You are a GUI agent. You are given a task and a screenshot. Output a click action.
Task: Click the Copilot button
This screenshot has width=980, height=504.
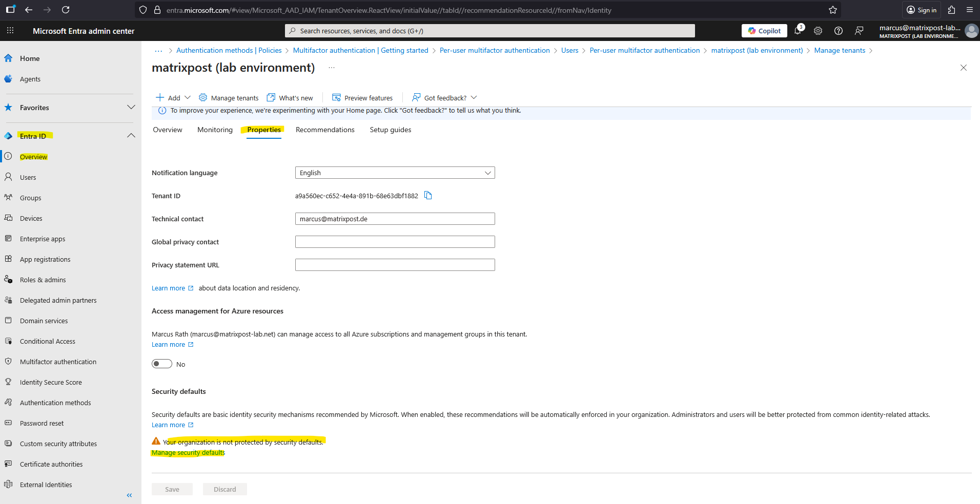click(764, 31)
